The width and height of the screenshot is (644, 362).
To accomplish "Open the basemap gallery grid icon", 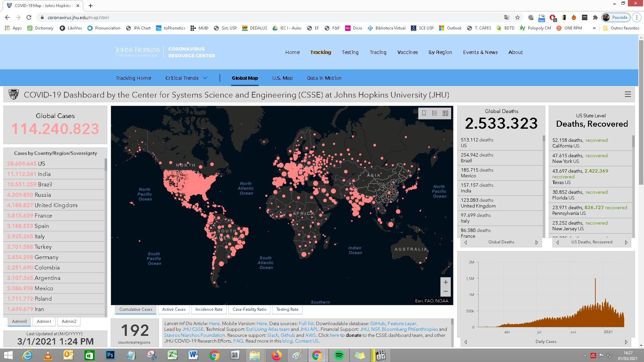I will pos(445,113).
